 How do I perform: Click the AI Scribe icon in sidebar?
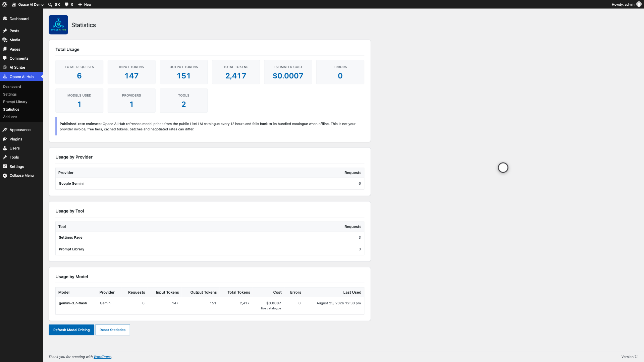[5, 67]
